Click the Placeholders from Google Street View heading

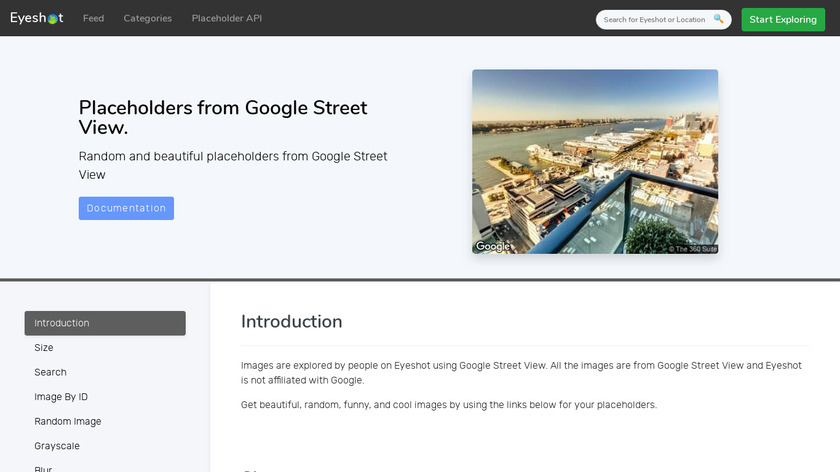(223, 117)
